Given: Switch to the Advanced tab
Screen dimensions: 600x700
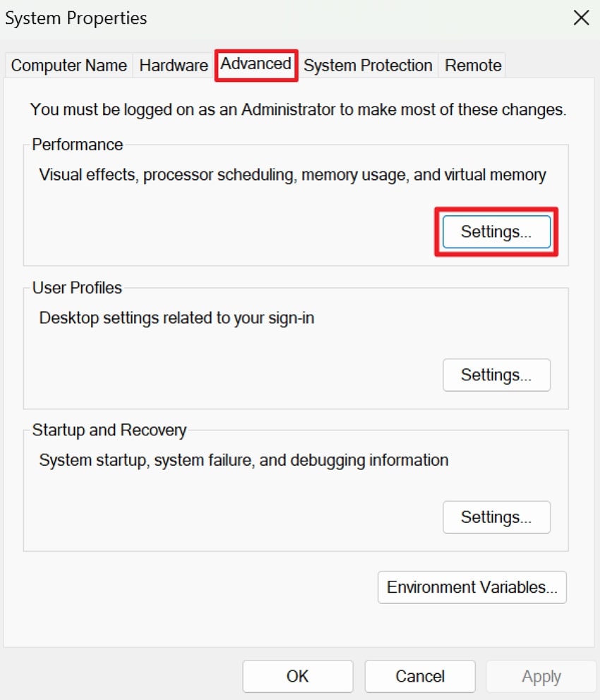Looking at the screenshot, I should tap(256, 64).
